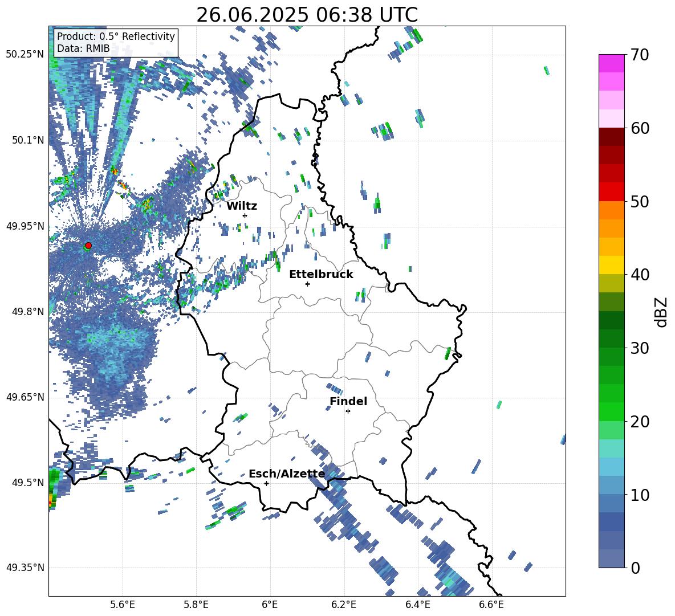This screenshot has height=616, width=675.
Task: Click the colorbar 0 tick label
Action: pos(636,568)
